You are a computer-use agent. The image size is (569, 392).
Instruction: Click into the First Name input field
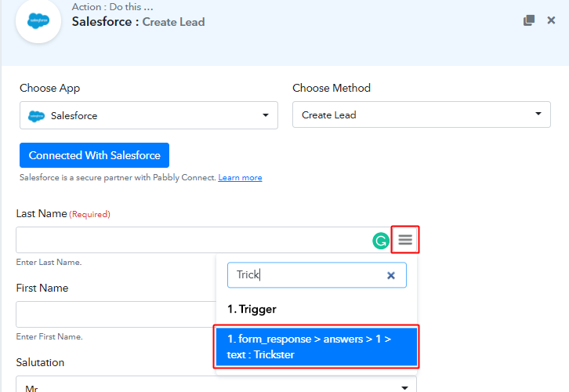[x=116, y=314]
